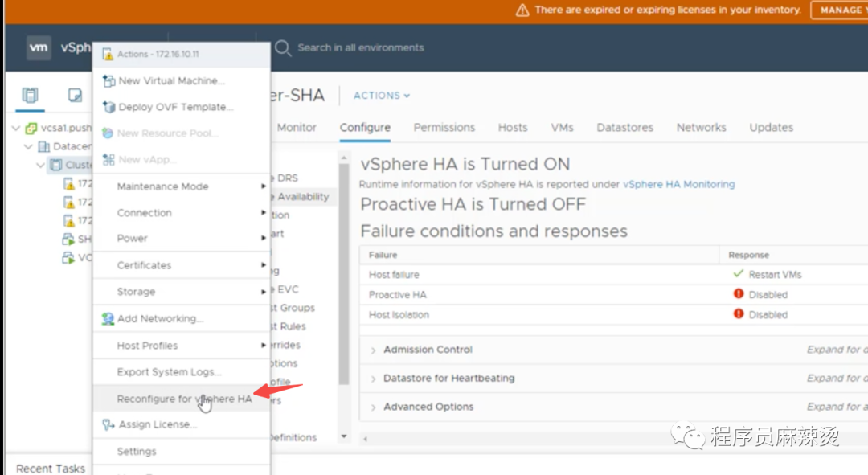
Task: Open the ACTIONS dropdown
Action: [x=382, y=96]
